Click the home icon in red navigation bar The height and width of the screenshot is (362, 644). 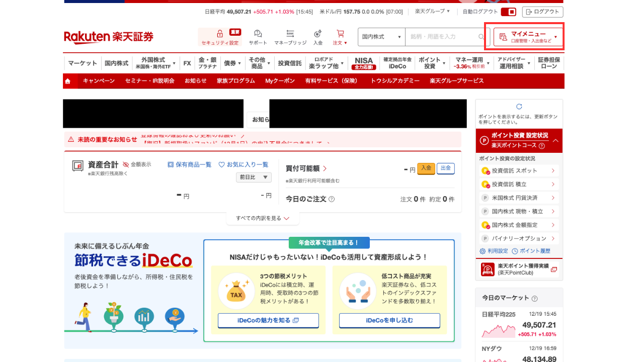[68, 81]
